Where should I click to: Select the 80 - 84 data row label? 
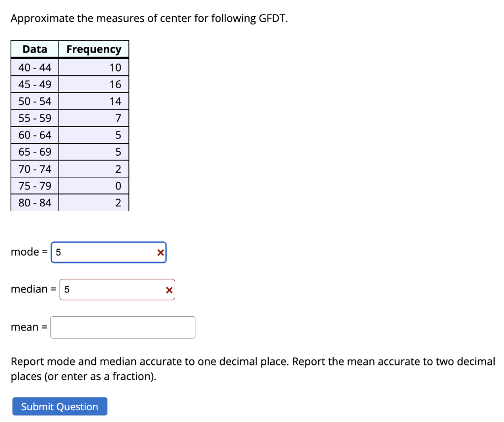34,202
